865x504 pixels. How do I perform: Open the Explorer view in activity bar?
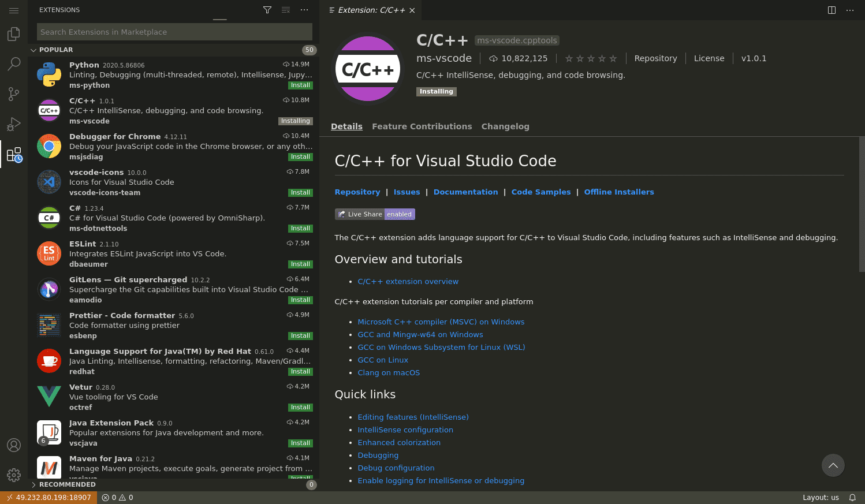[x=14, y=35]
